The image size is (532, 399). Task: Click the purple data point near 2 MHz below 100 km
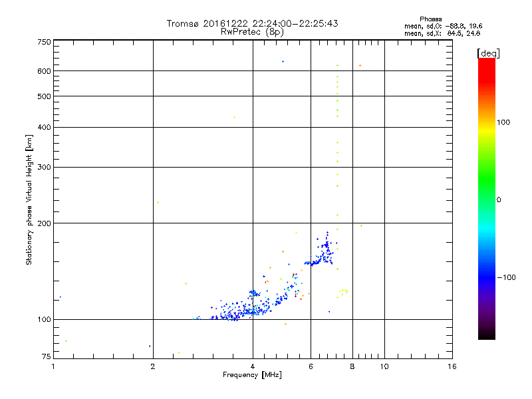click(150, 346)
